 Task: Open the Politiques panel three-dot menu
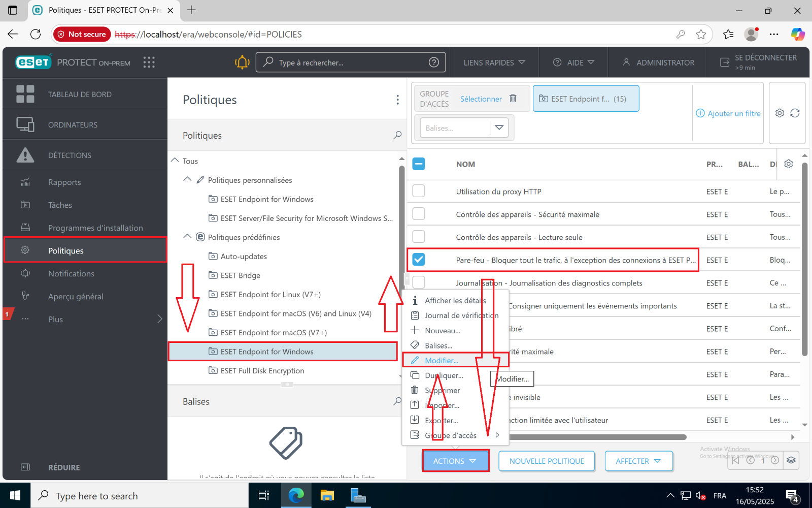[x=397, y=100]
